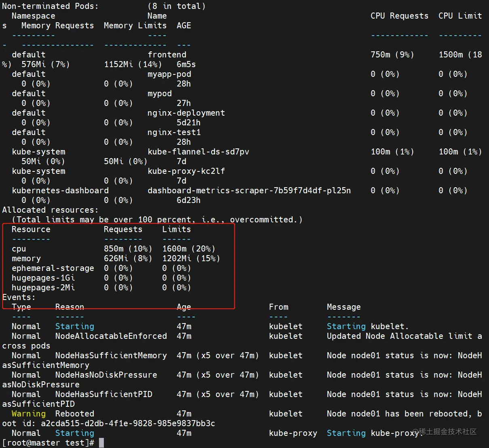Click 'Non-terminated Pods:' heading
The image size is (489, 448).
[51, 6]
